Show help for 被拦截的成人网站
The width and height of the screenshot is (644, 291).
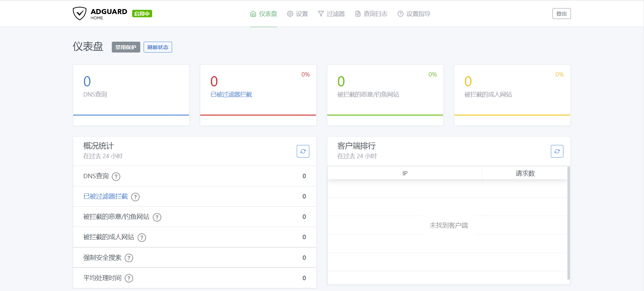coord(142,237)
